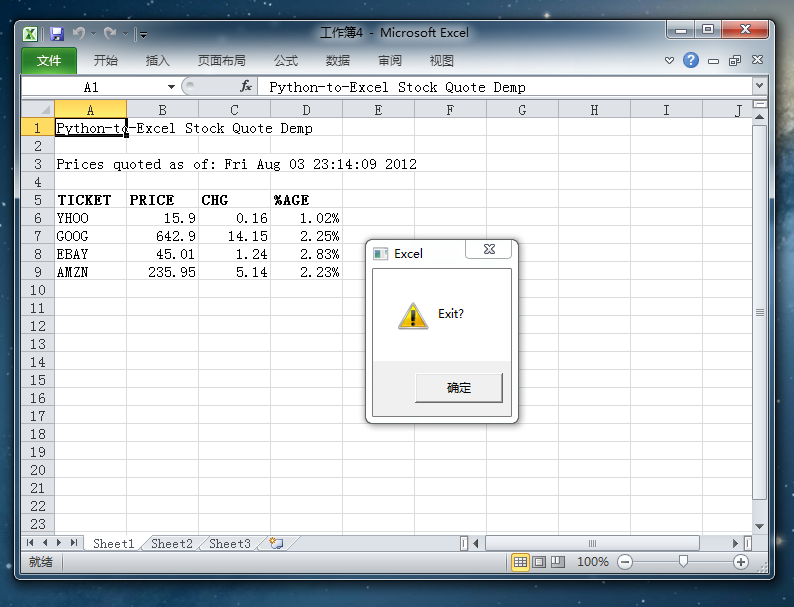Click the Save icon in quick access toolbar
The height and width of the screenshot is (607, 794).
(x=57, y=34)
